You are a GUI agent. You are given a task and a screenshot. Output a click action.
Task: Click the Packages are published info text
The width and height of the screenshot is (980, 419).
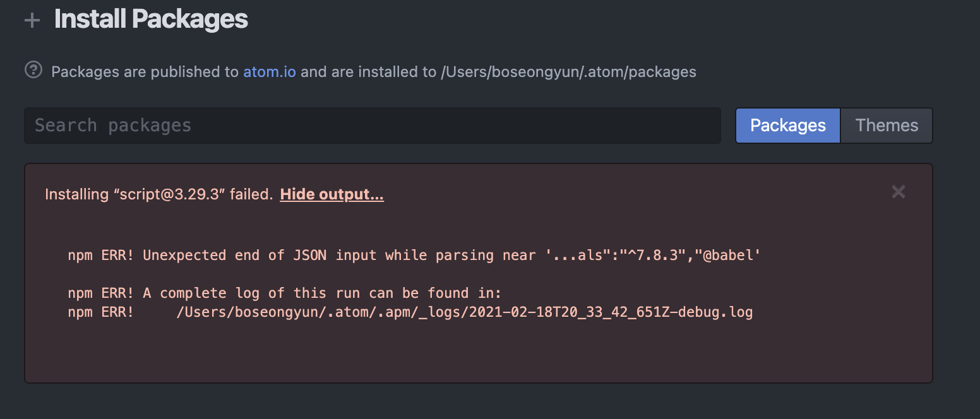tap(145, 71)
